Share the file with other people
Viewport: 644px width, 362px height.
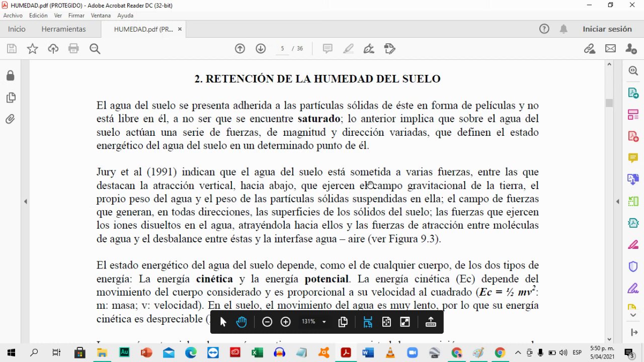pos(631,49)
